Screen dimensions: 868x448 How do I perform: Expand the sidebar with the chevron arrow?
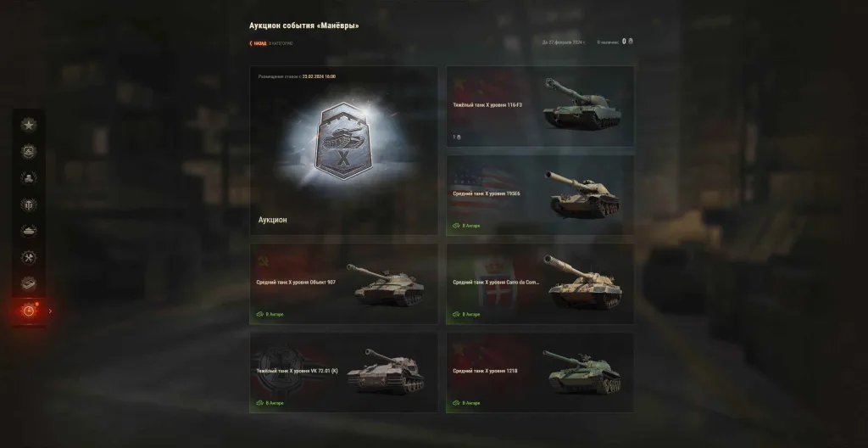pyautogui.click(x=50, y=311)
